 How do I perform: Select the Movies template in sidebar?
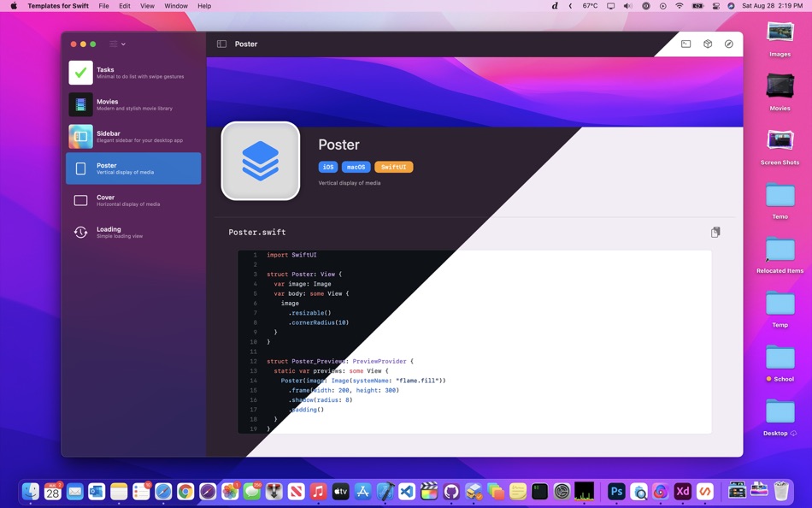[133, 104]
